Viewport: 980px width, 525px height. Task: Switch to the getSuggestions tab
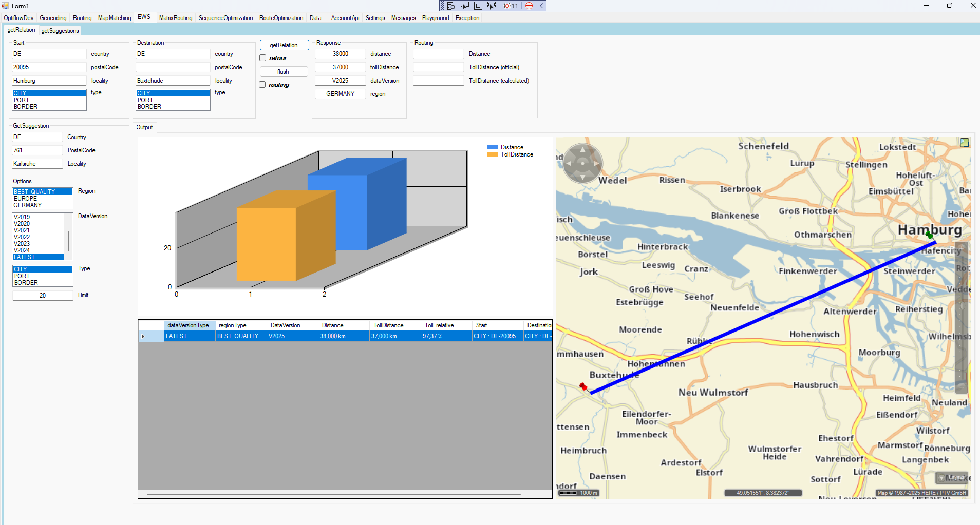pos(60,31)
